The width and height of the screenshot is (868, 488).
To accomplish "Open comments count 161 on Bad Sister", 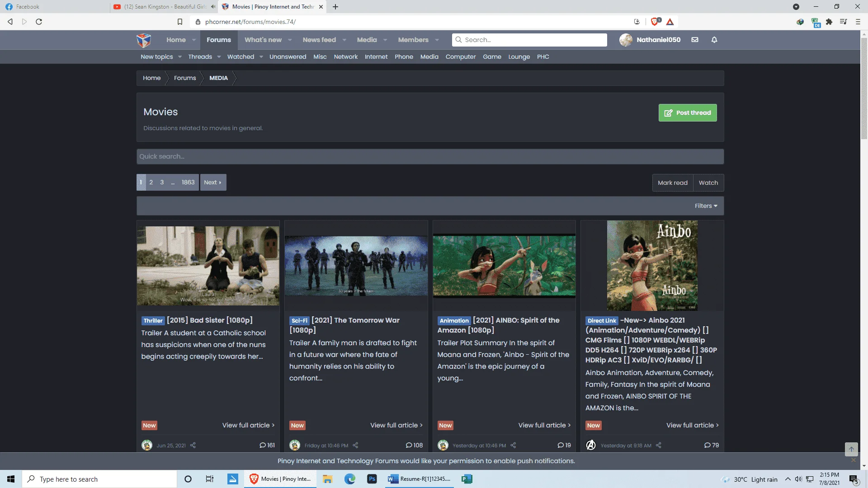I will (x=267, y=446).
